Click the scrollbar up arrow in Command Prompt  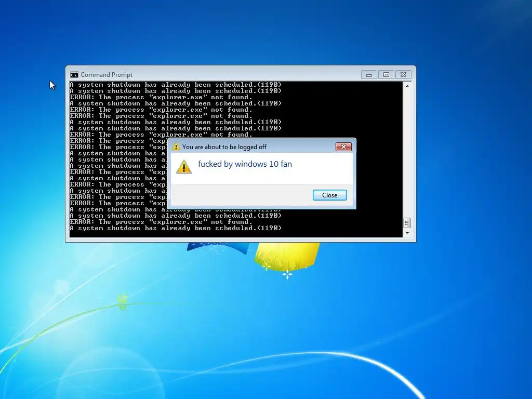point(407,86)
